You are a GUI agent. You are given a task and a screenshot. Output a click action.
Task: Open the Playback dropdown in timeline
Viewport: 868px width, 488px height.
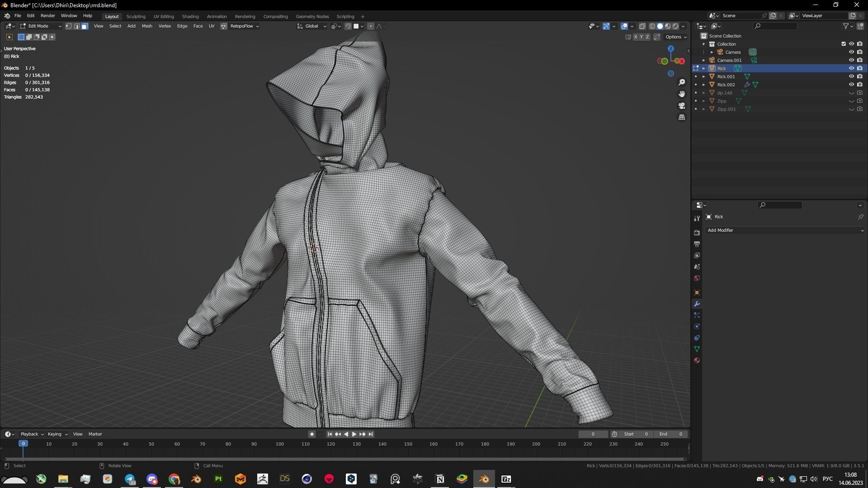32,434
